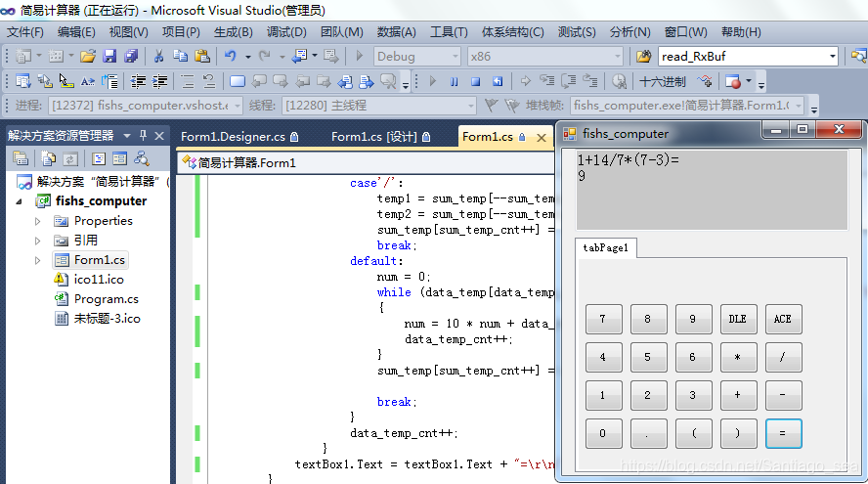Click the Step Out icon
This screenshot has width=868, height=484.
pos(590,82)
